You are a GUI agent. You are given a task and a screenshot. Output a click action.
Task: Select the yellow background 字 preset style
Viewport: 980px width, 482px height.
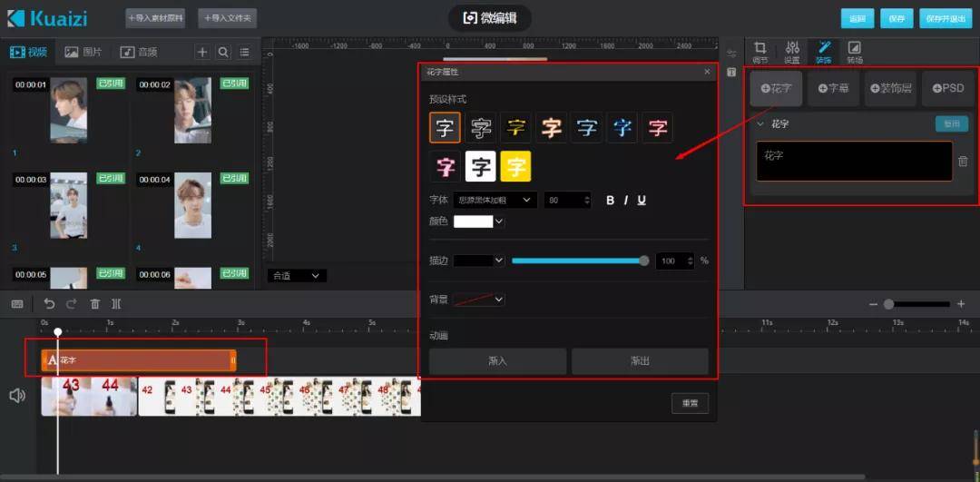pos(515,166)
